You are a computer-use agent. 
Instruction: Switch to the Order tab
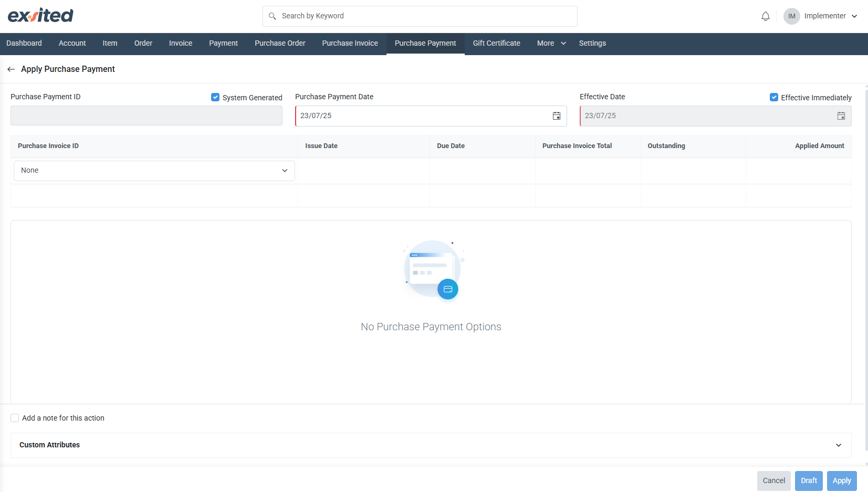143,44
